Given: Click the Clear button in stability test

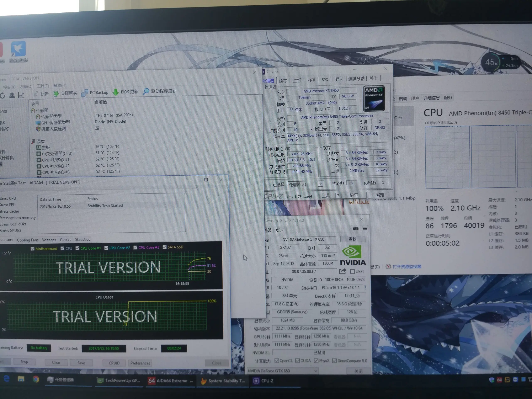Looking at the screenshot, I should (56, 362).
